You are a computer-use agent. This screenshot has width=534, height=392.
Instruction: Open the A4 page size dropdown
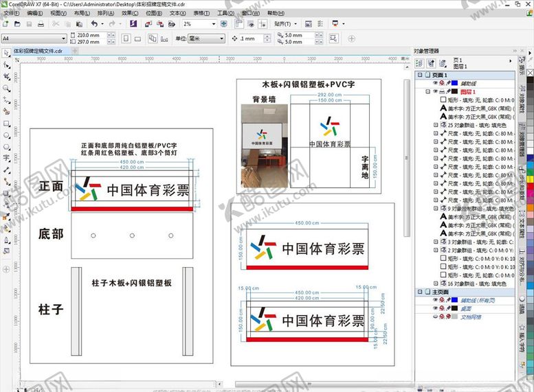coord(34,38)
